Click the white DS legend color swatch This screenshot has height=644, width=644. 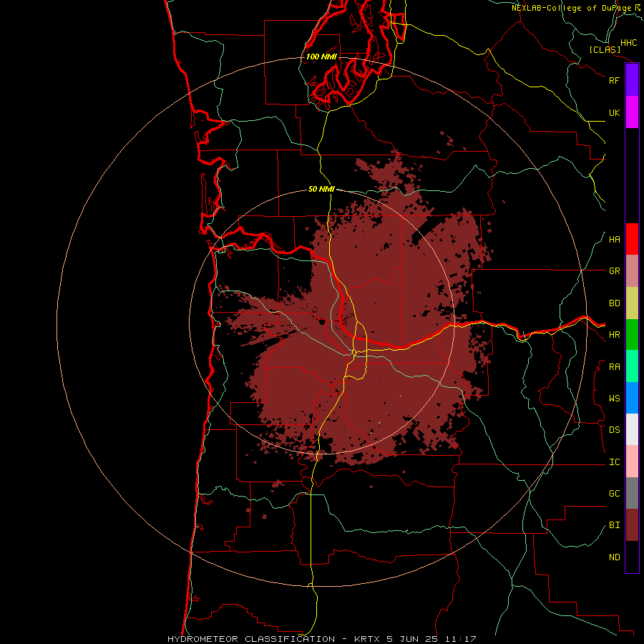(x=632, y=429)
